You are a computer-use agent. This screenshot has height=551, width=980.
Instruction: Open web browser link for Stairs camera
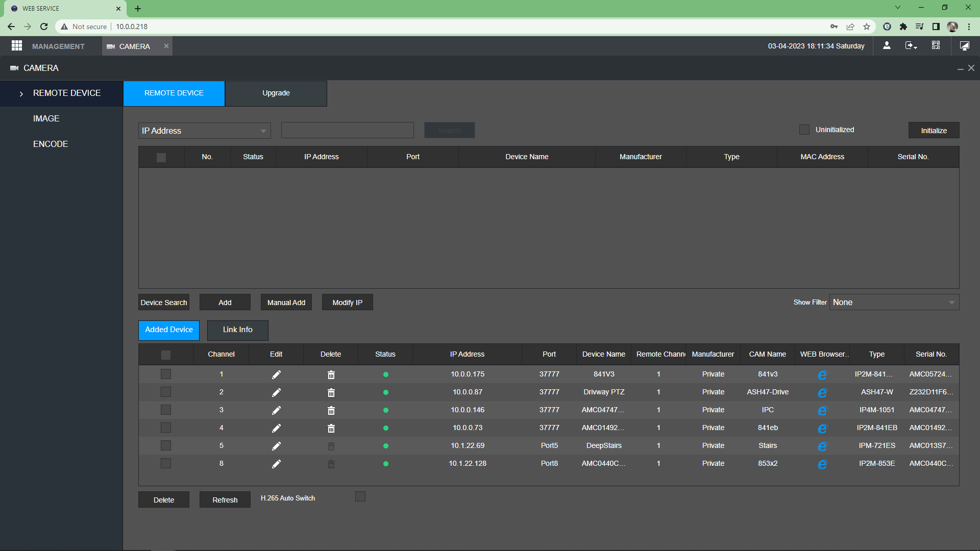click(x=822, y=446)
